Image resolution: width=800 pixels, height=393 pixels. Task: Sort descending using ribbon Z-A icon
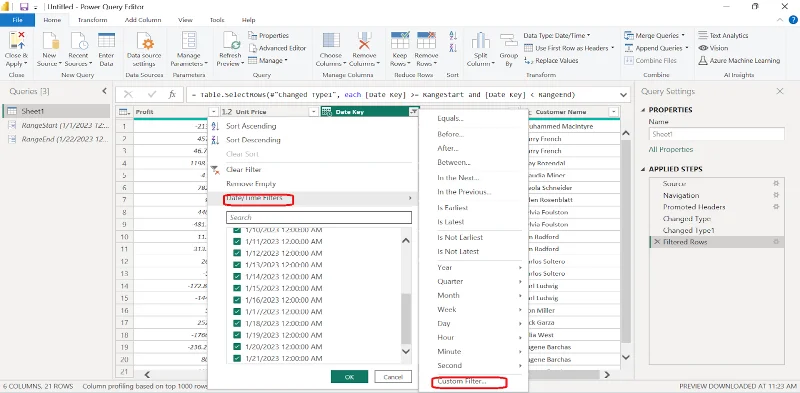pos(453,48)
